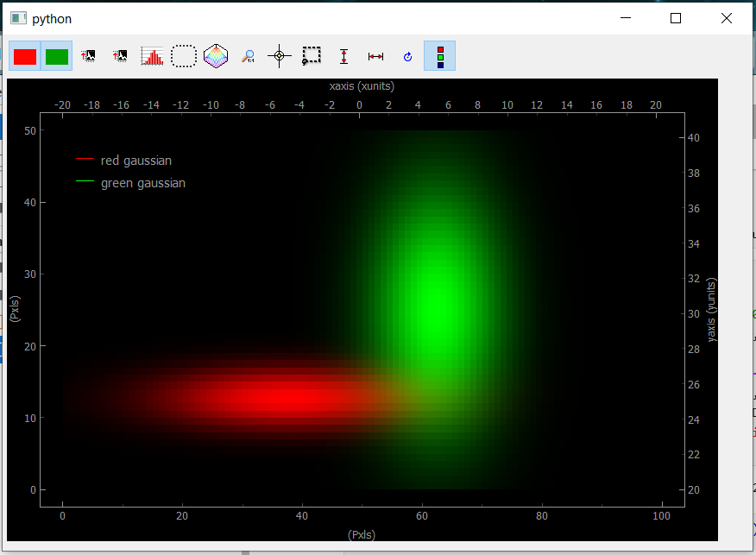This screenshot has width=756, height=555.
Task: Click the zoom 1:1 magnifier icon
Action: [x=248, y=56]
